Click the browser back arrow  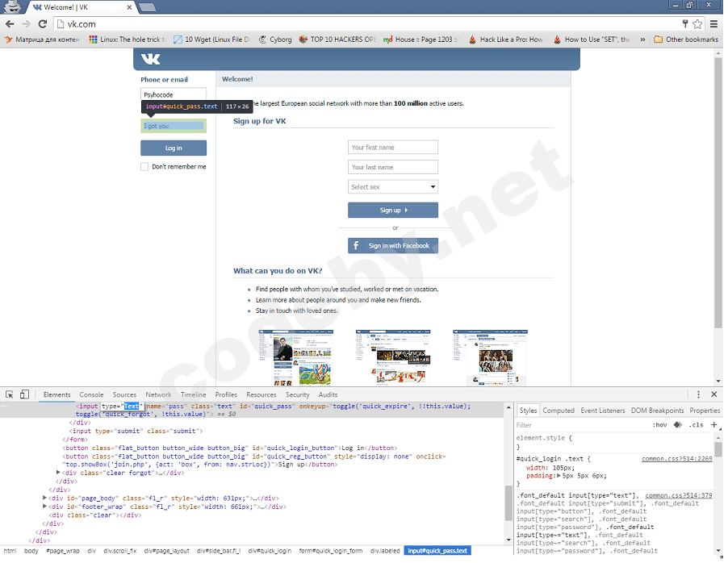pos(10,24)
